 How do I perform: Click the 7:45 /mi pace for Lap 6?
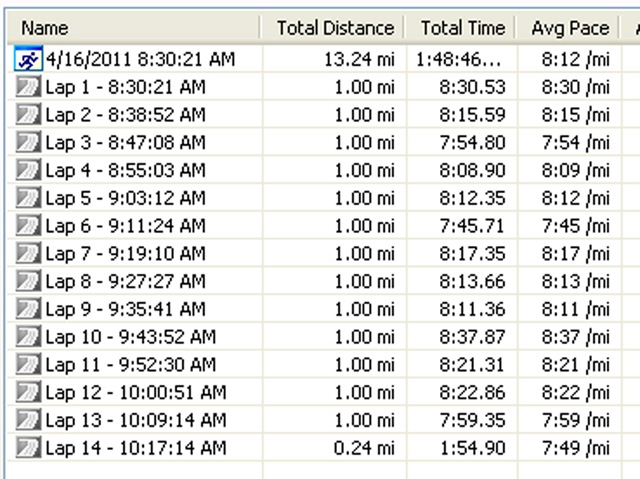(x=576, y=226)
